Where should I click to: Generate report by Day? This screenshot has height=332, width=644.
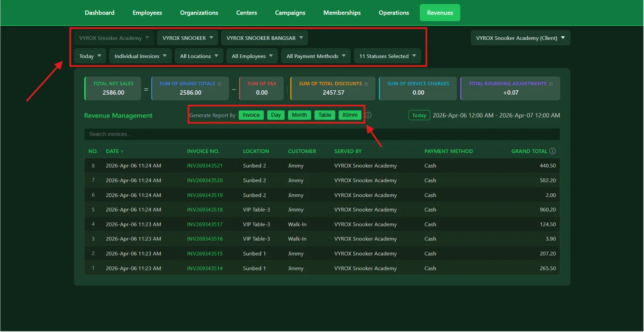[276, 115]
